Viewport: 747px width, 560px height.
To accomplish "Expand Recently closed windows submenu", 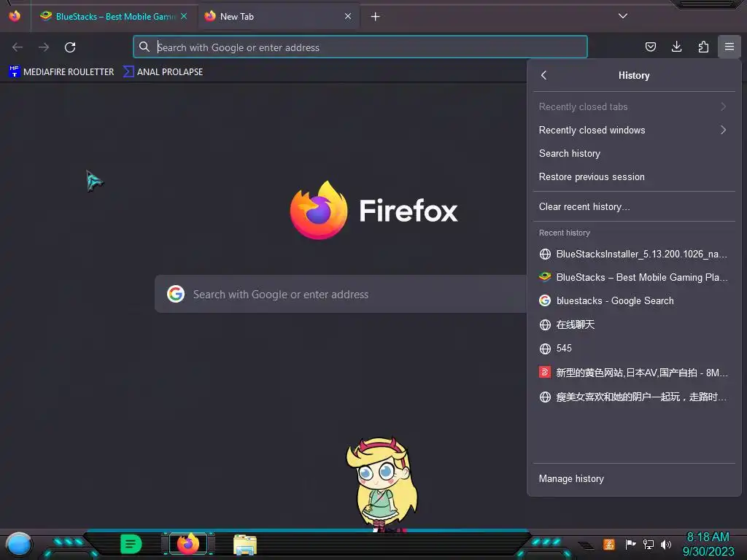I will point(634,130).
